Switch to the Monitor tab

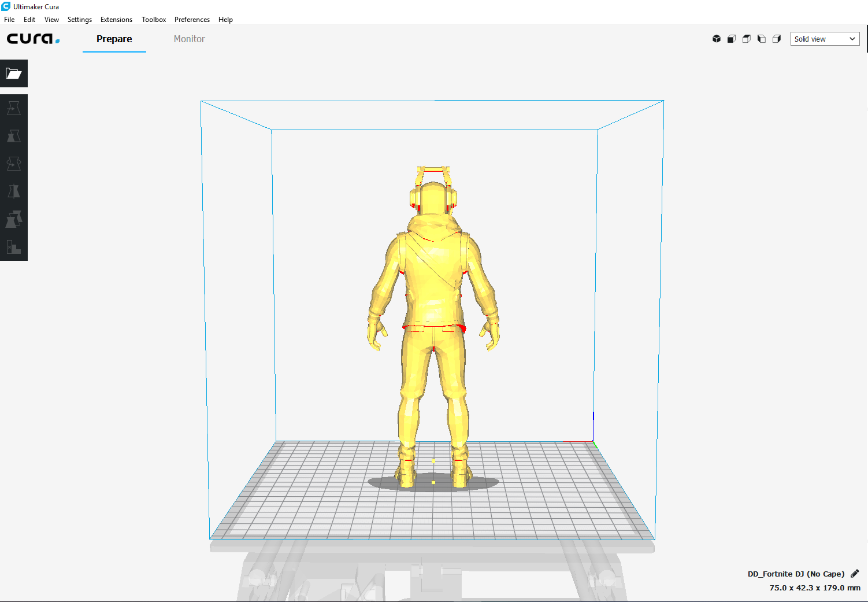(189, 39)
